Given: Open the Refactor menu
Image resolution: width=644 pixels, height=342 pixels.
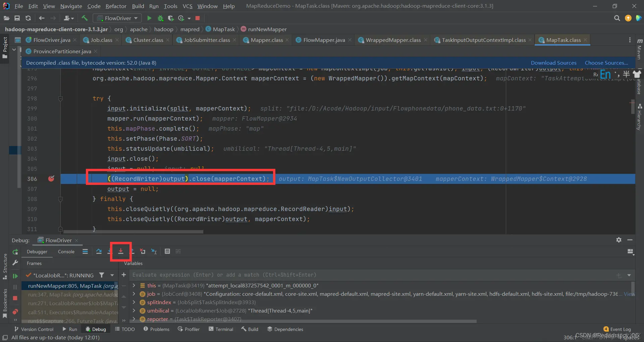Looking at the screenshot, I should pos(116,6).
